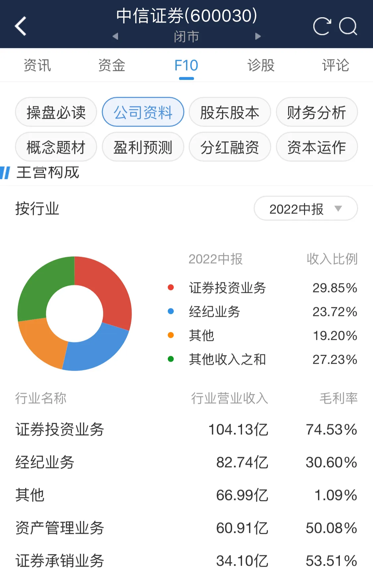The height and width of the screenshot is (588, 373).
Task: Tap gross margin 53.51%
Action: click(x=331, y=560)
